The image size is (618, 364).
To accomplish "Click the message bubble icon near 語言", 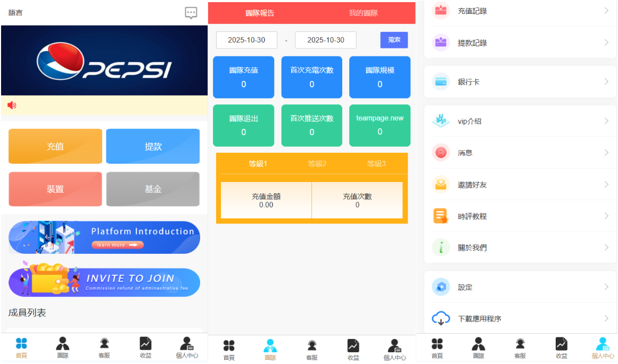I will click(x=191, y=13).
